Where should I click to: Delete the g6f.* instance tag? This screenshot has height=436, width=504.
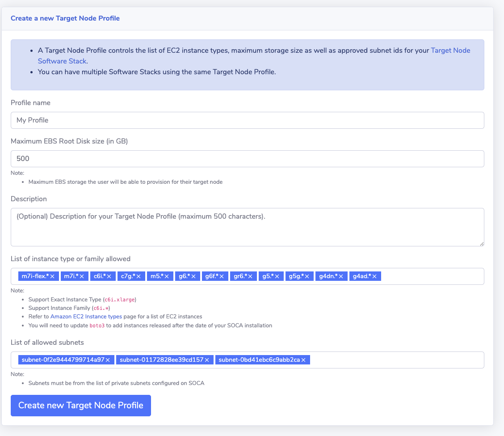[222, 277]
